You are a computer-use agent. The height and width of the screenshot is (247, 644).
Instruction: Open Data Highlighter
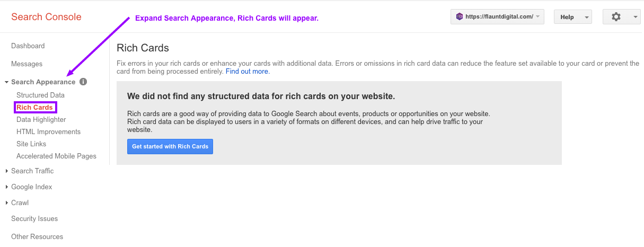coord(41,120)
